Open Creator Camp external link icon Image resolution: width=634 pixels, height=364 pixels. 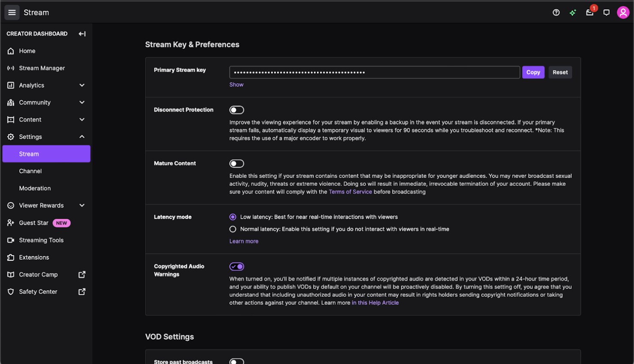tap(82, 274)
